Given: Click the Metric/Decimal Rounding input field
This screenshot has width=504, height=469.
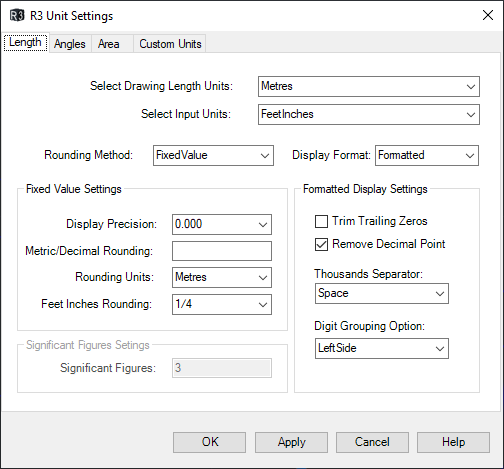Looking at the screenshot, I should (222, 251).
